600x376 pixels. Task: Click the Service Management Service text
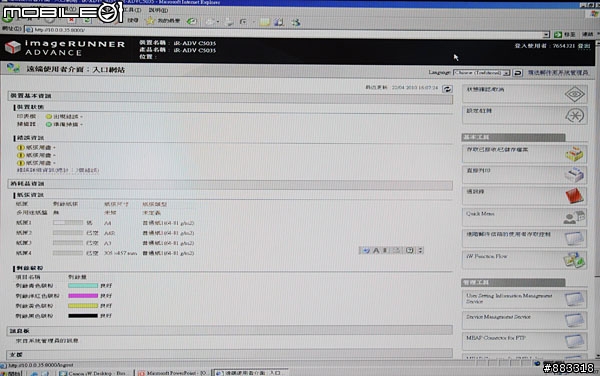point(498,317)
